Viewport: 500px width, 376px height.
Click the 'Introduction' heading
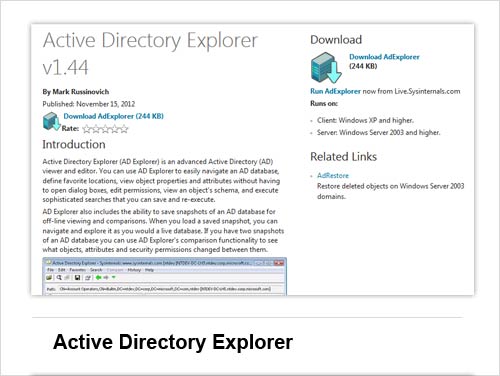click(x=74, y=144)
